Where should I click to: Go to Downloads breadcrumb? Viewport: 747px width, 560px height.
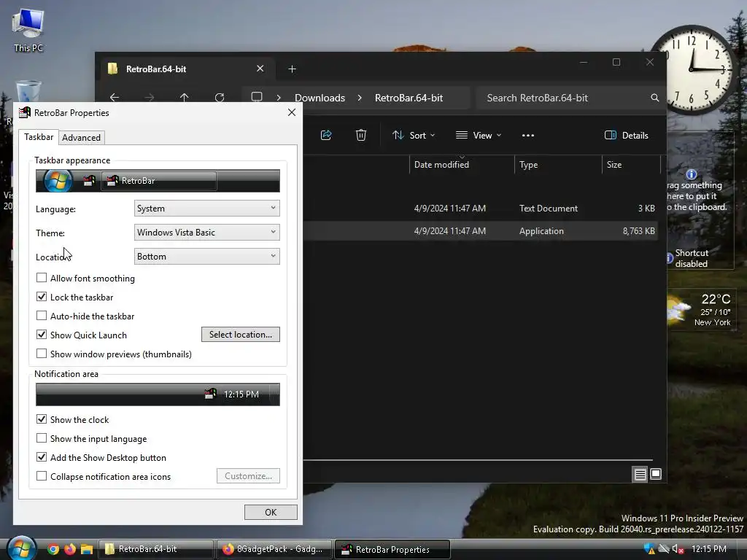point(320,98)
